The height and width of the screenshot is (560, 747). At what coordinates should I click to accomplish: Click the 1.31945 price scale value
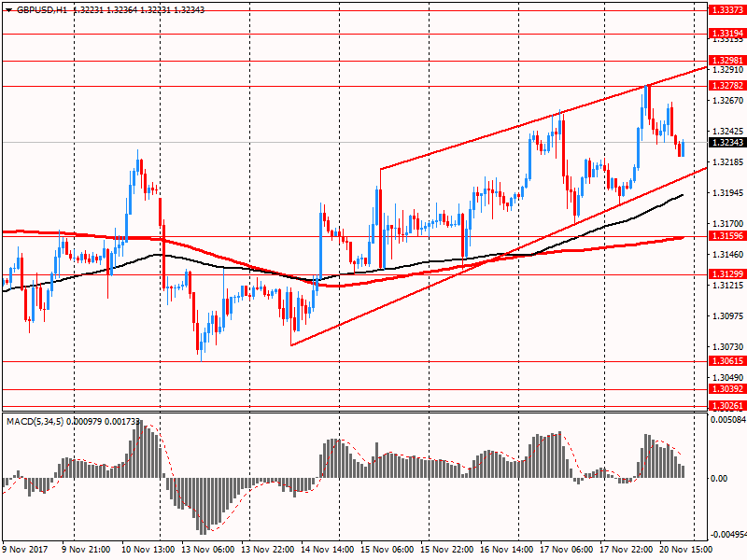point(728,193)
